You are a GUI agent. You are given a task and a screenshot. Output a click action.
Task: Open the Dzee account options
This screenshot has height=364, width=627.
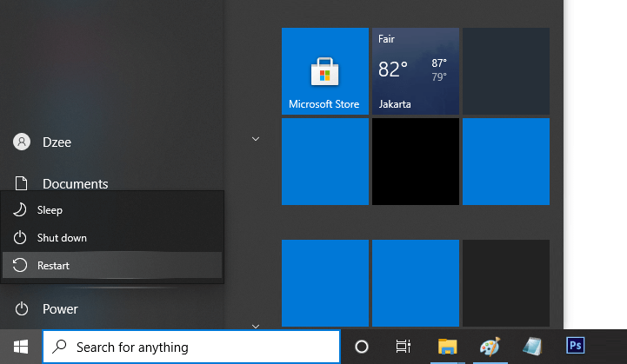coord(57,142)
